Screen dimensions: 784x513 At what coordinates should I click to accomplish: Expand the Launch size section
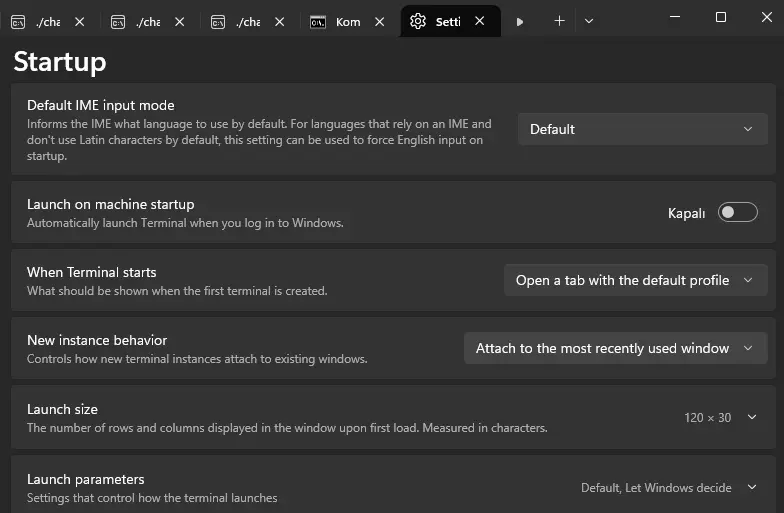pos(752,417)
